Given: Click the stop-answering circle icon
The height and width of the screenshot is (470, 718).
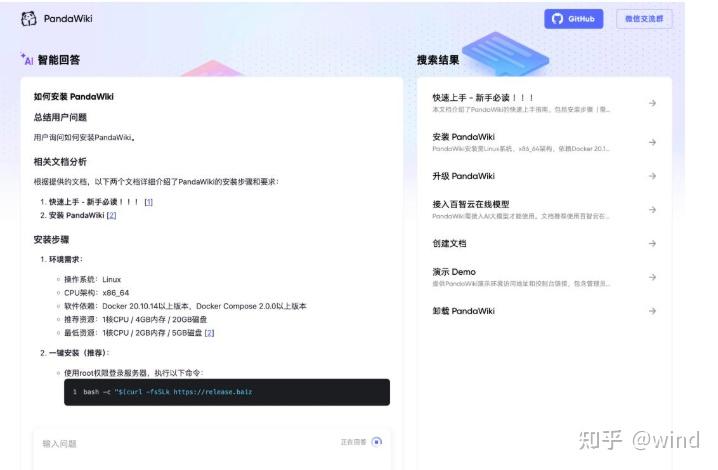Looking at the screenshot, I should [x=376, y=442].
